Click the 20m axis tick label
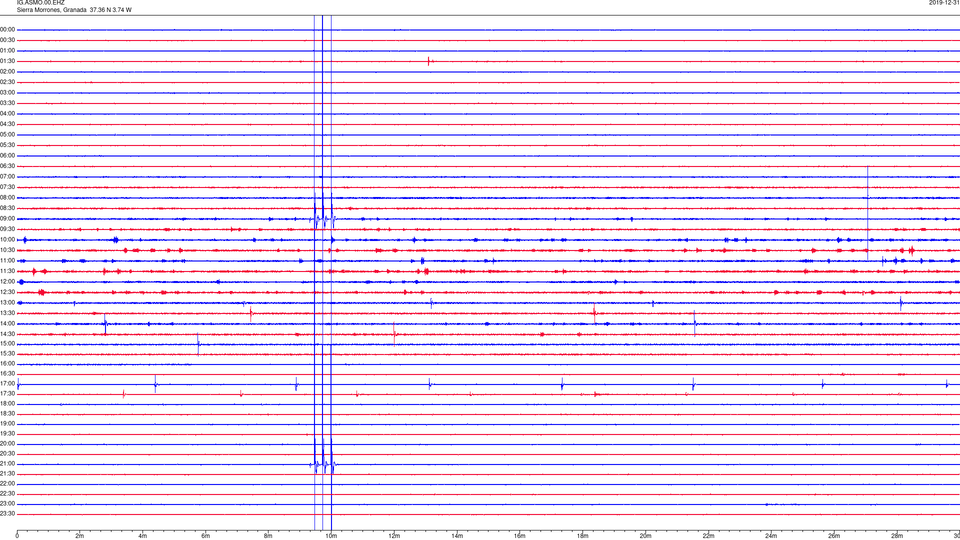Image resolution: width=960 pixels, height=540 pixels. click(645, 536)
